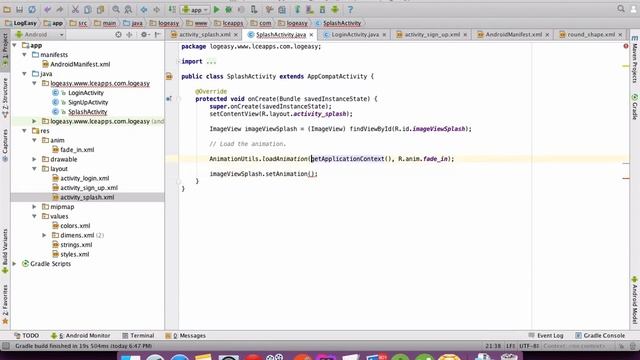Screen dimensions: 640x360
Task: Click the Collapse All icon in Project panel
Action: coord(129,35)
